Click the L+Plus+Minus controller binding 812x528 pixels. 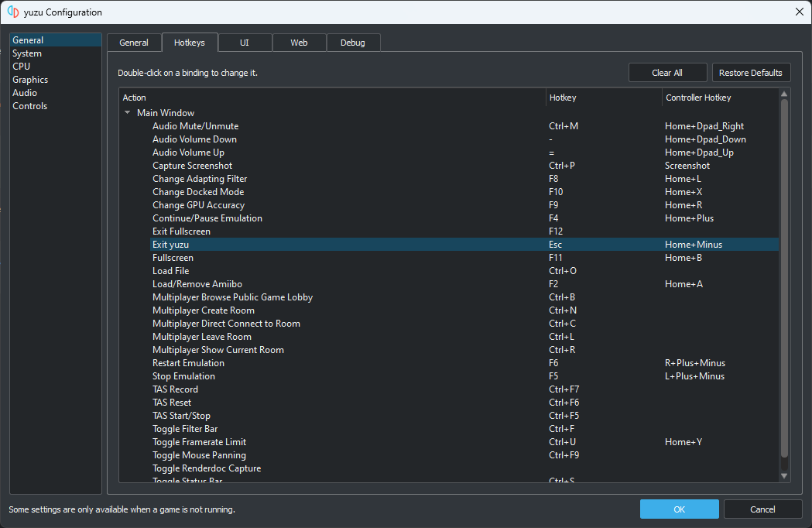pyautogui.click(x=694, y=376)
